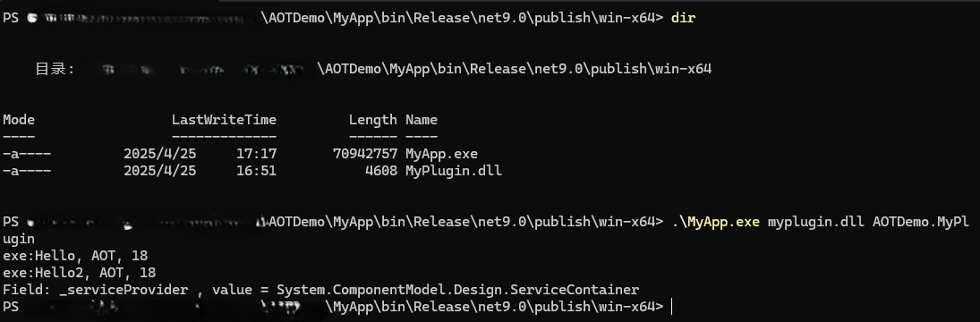Click the yellow .\MyApp.exe command
The image size is (980, 322).
[x=716, y=222]
